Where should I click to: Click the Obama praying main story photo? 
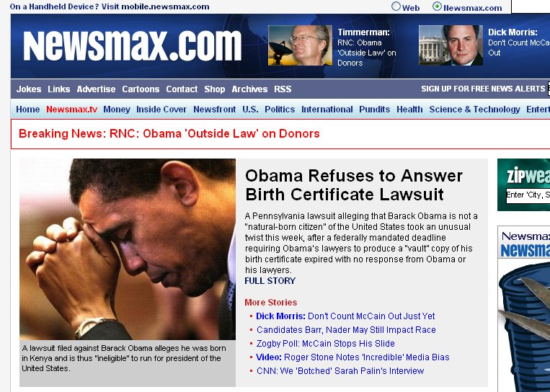click(x=128, y=249)
